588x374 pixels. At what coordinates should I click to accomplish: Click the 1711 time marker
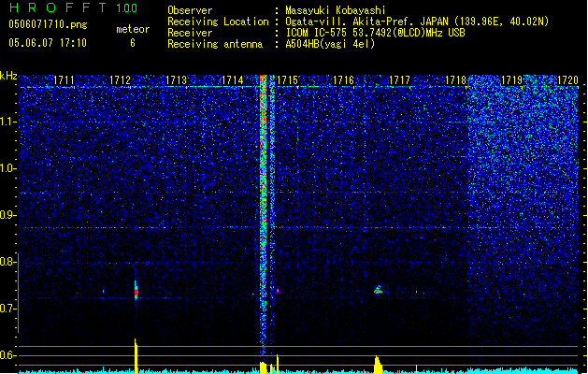coord(64,80)
